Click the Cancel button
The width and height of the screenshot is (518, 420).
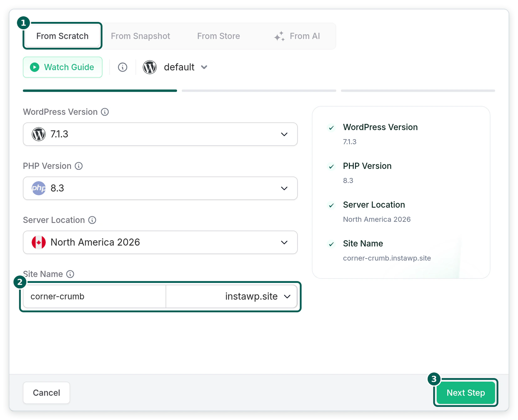(46, 392)
